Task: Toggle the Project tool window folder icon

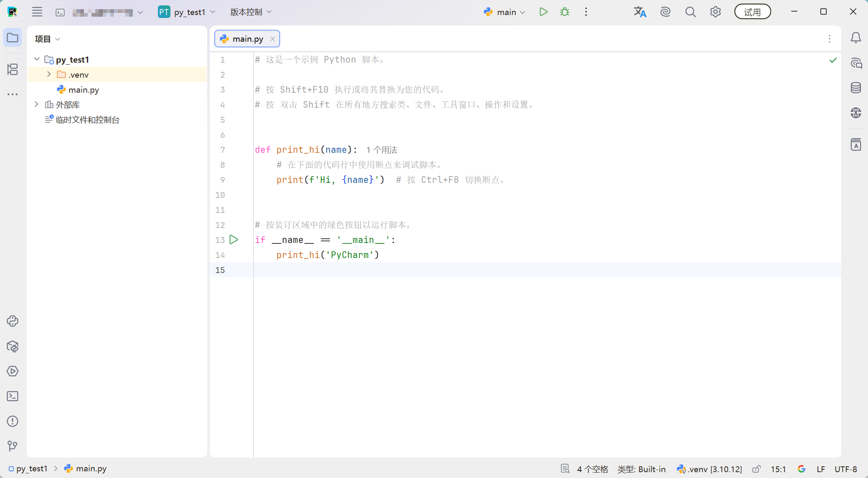Action: (13, 38)
